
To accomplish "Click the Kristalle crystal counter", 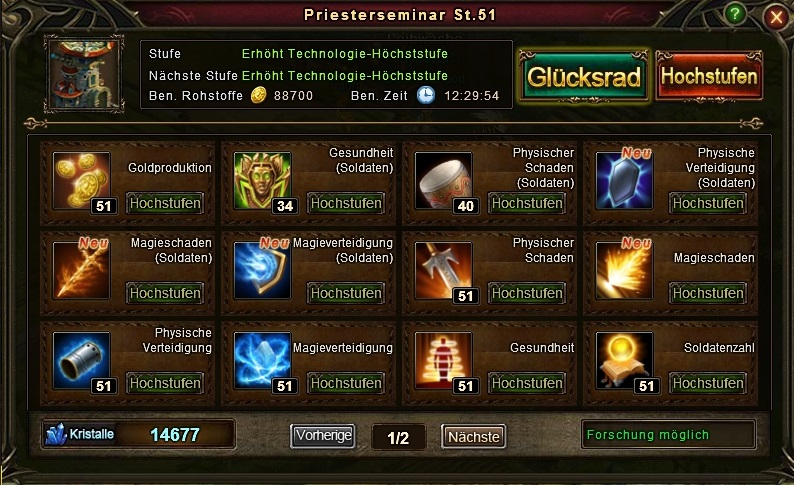I will (138, 434).
